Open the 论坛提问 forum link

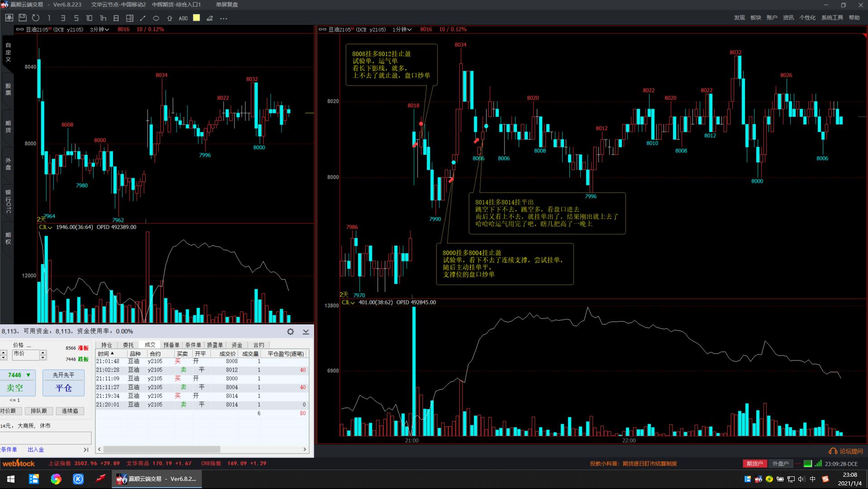846,451
